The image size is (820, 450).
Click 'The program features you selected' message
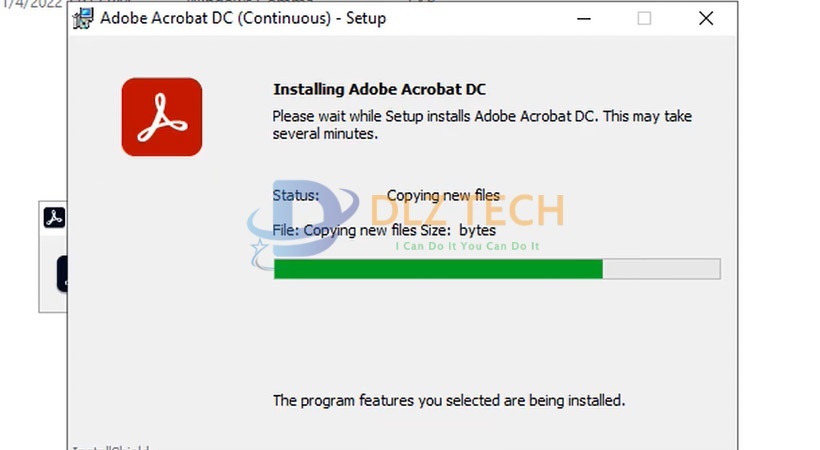[449, 401]
